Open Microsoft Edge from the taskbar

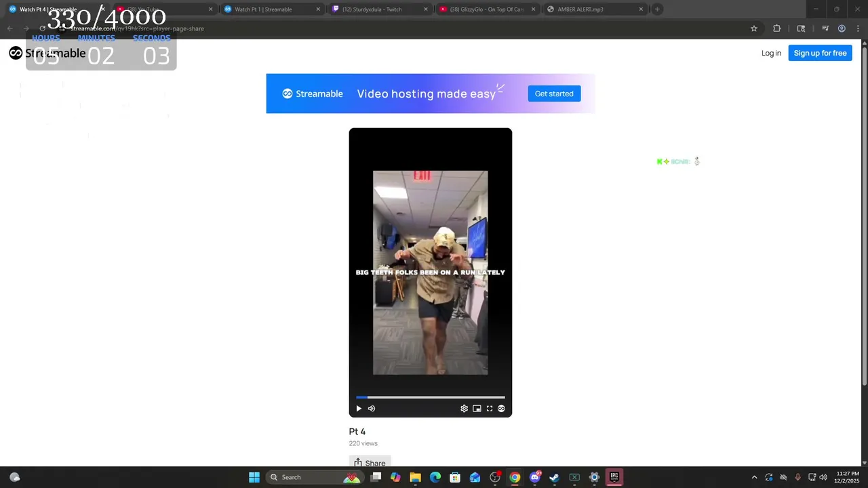[x=435, y=477]
